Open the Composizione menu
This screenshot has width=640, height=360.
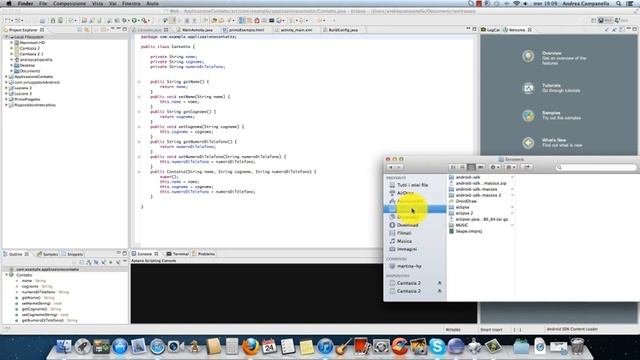click(69, 3)
